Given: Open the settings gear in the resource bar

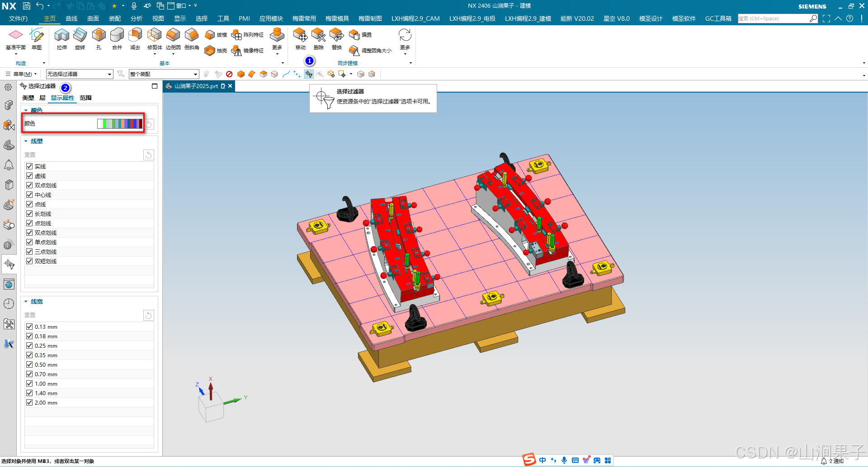Looking at the screenshot, I should pyautogui.click(x=9, y=87).
